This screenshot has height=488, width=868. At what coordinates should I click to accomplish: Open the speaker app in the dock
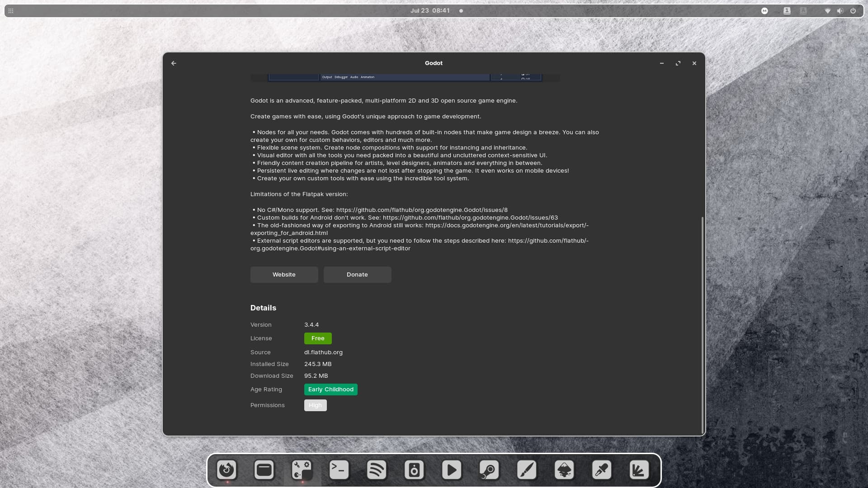pos(414,470)
